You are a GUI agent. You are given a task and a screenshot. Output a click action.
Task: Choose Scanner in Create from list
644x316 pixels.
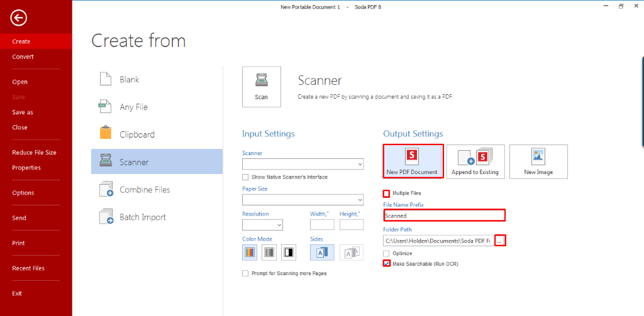point(157,161)
